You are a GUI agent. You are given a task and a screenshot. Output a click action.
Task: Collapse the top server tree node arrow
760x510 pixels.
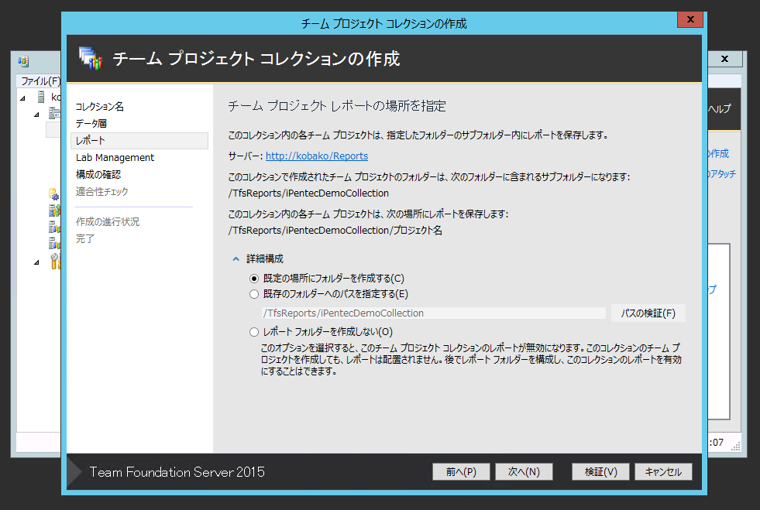[23, 98]
